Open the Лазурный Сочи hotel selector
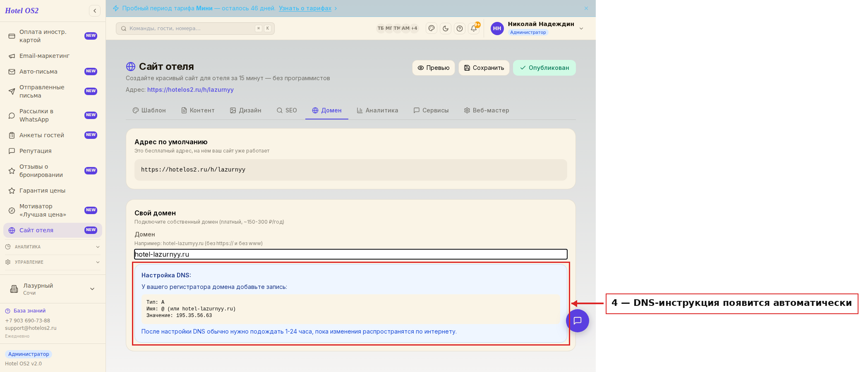 [x=53, y=289]
